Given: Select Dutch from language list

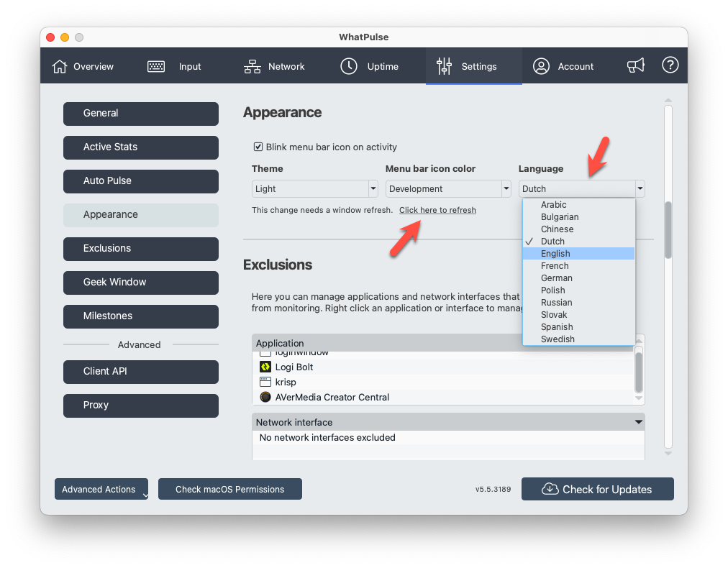Looking at the screenshot, I should [x=578, y=242].
